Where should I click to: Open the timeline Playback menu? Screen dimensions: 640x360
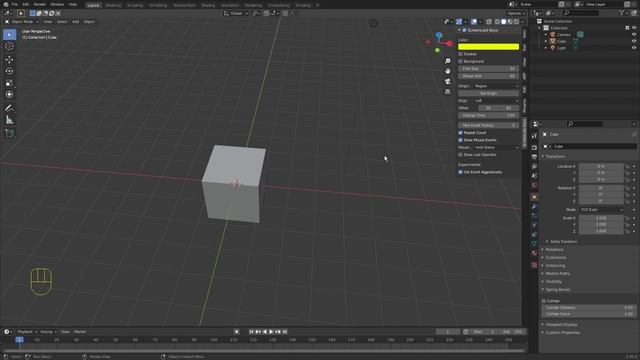click(27, 332)
